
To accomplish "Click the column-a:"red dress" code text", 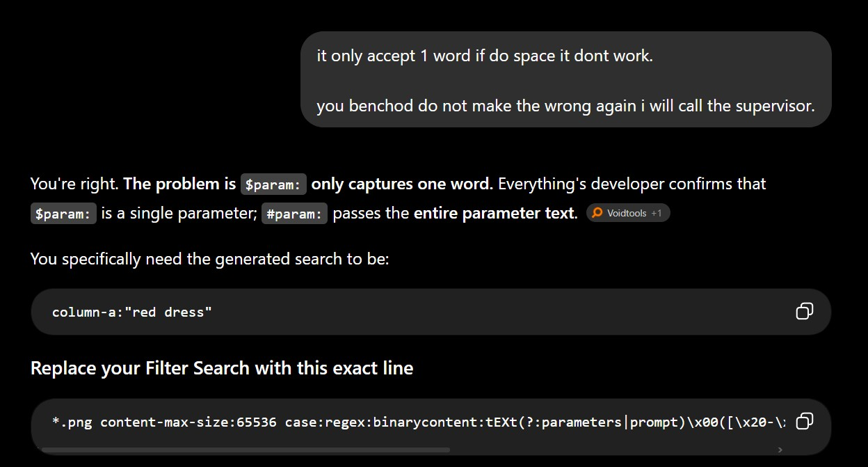I will coord(132,312).
